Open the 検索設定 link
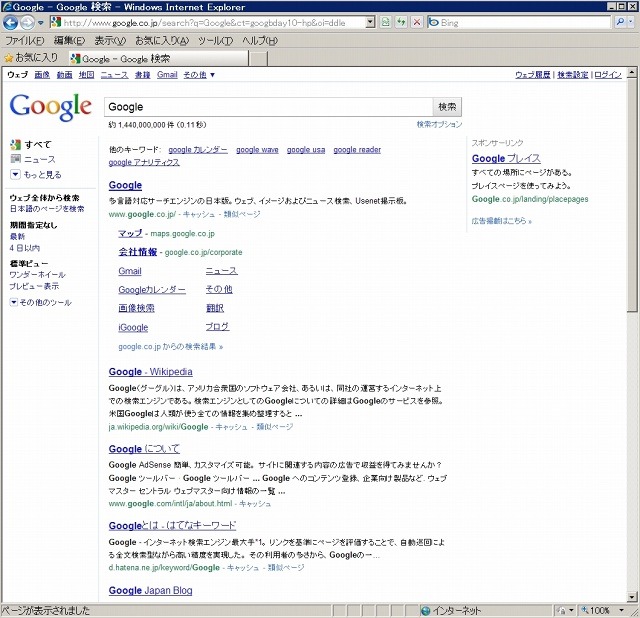 pyautogui.click(x=573, y=75)
